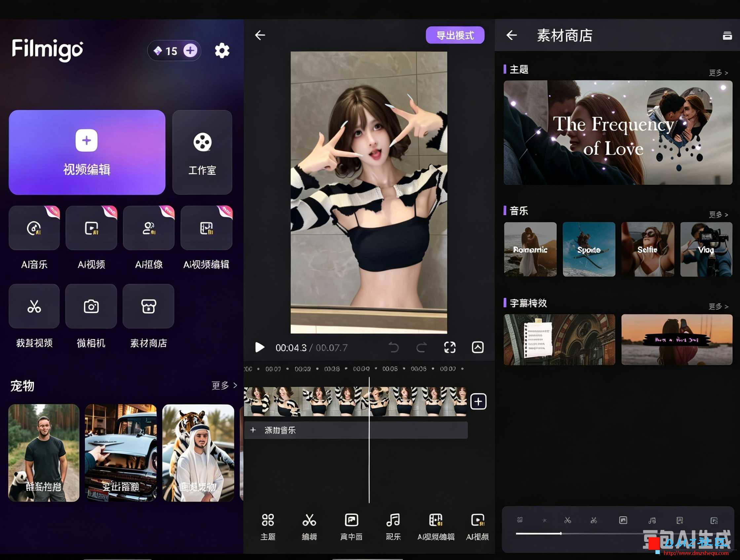This screenshot has width=740, height=560.
Task: Expand 更多 next to 主题
Action: 718,73
